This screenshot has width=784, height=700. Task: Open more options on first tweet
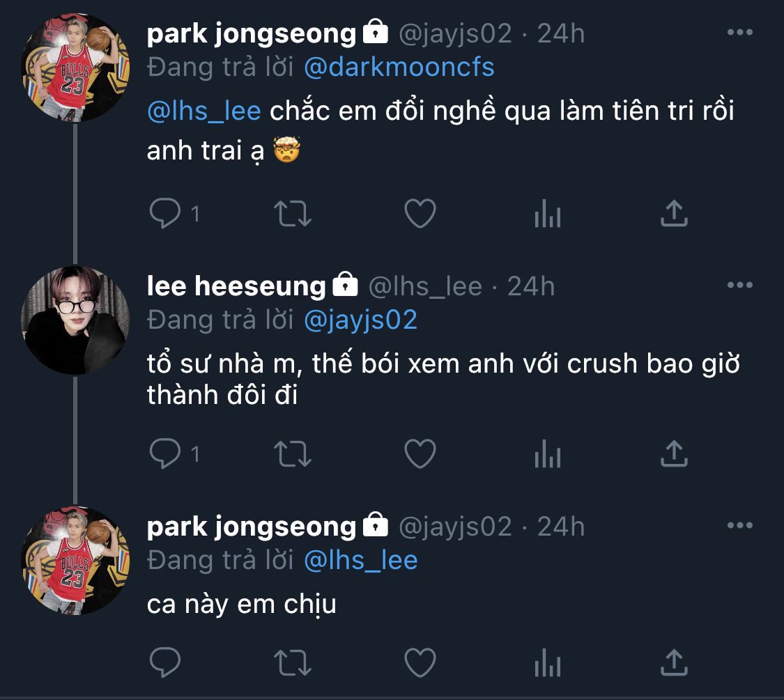[x=739, y=33]
